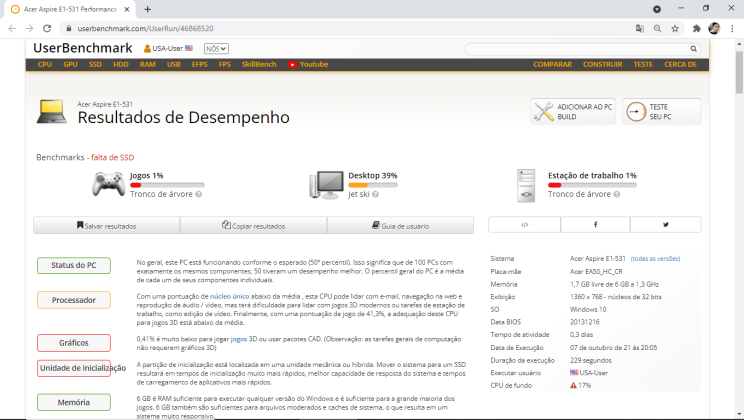Click TESTE in the nav bar
744x420 pixels.
coord(643,65)
